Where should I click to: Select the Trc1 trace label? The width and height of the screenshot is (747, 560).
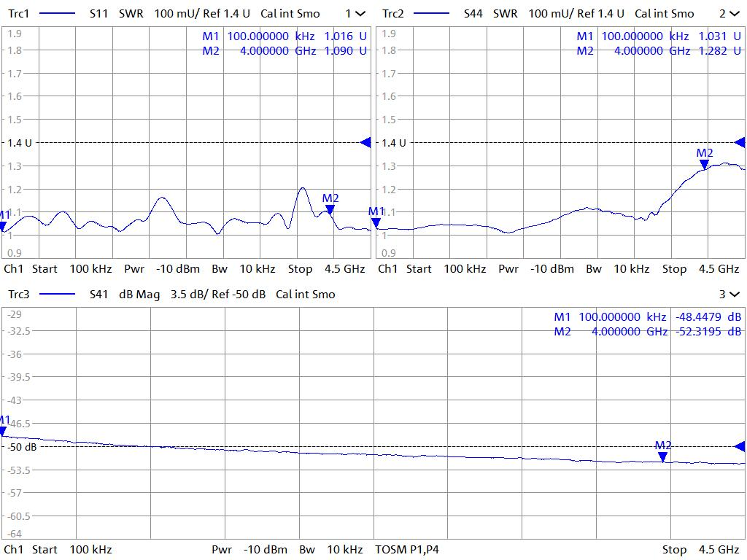19,14
